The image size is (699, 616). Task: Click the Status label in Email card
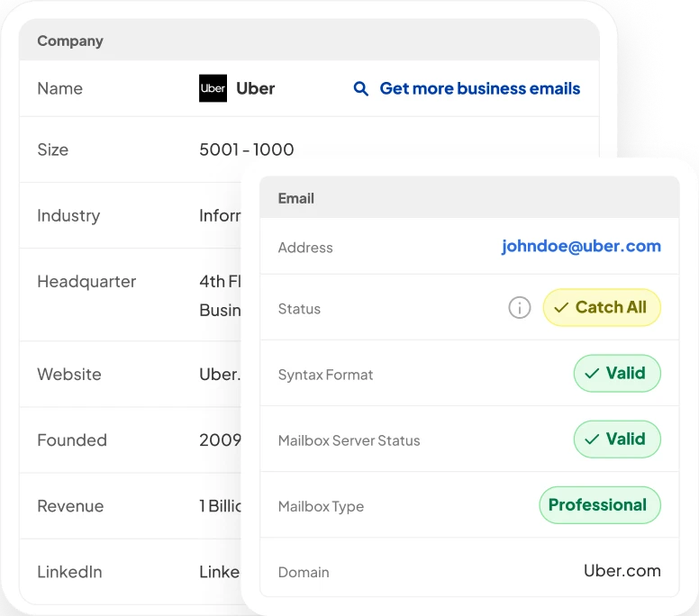299,309
